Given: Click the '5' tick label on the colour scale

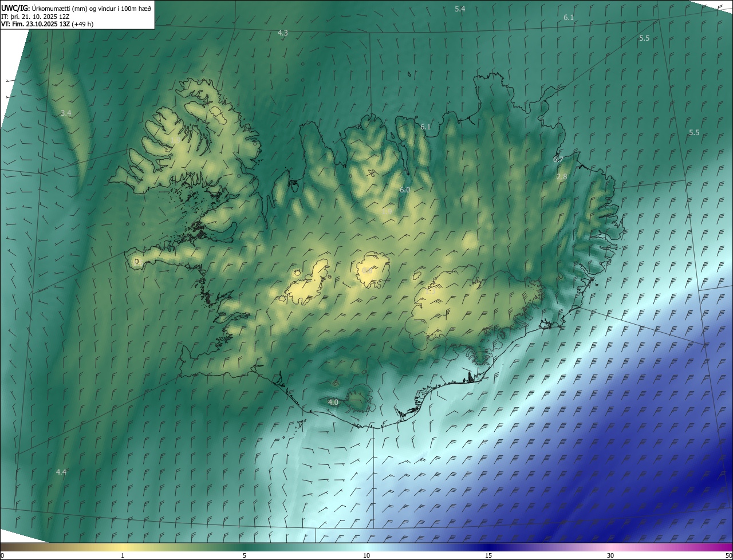Looking at the screenshot, I should pos(245,556).
